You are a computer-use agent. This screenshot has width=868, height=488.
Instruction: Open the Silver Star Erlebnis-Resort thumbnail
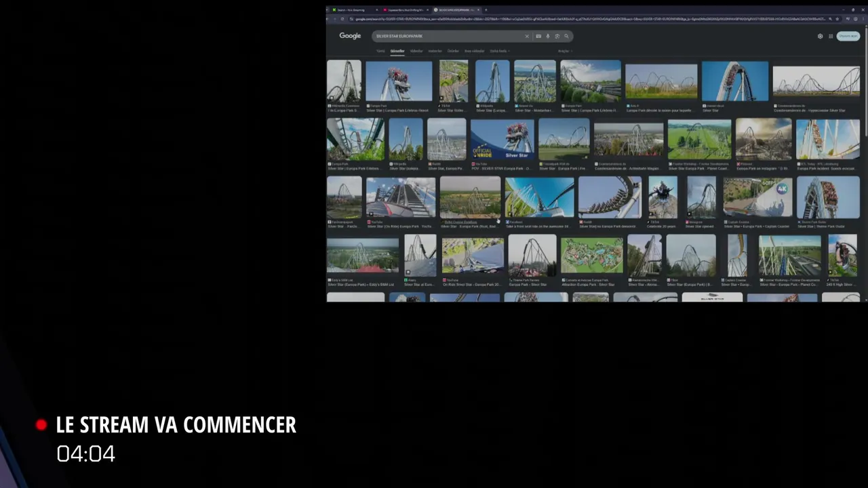click(x=399, y=81)
